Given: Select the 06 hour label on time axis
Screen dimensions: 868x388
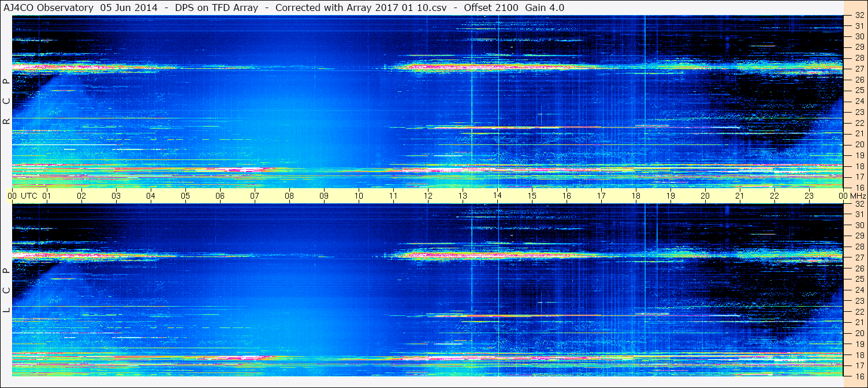Looking at the screenshot, I should click(x=220, y=196).
